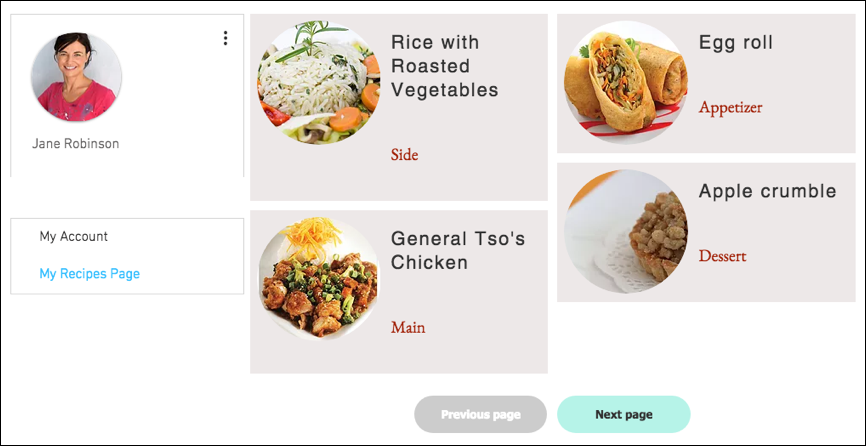Screen dimensions: 866x446
Task: Open the three-dot menu on profile card
Action: click(225, 38)
